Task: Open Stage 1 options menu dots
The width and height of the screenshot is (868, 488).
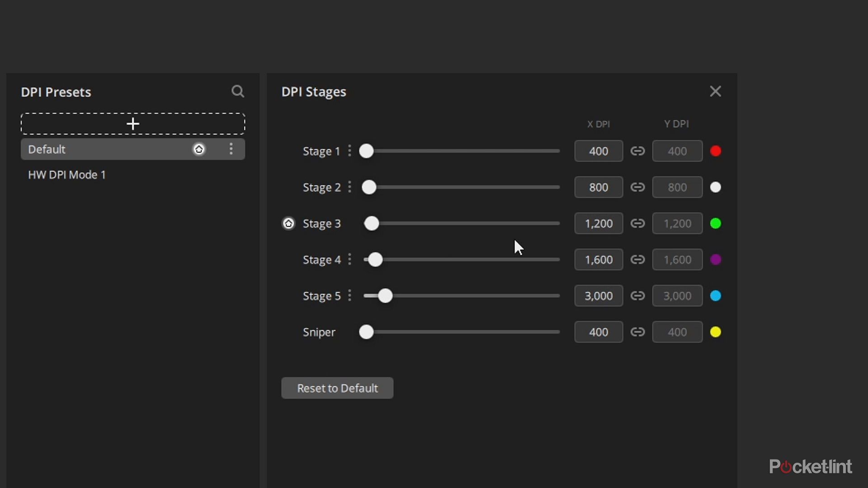Action: (x=349, y=151)
